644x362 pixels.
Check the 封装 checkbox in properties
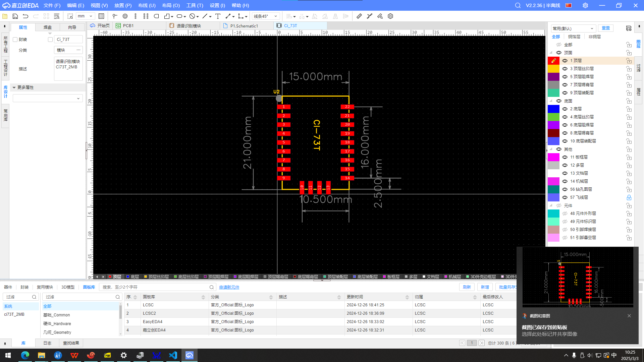click(x=15, y=40)
